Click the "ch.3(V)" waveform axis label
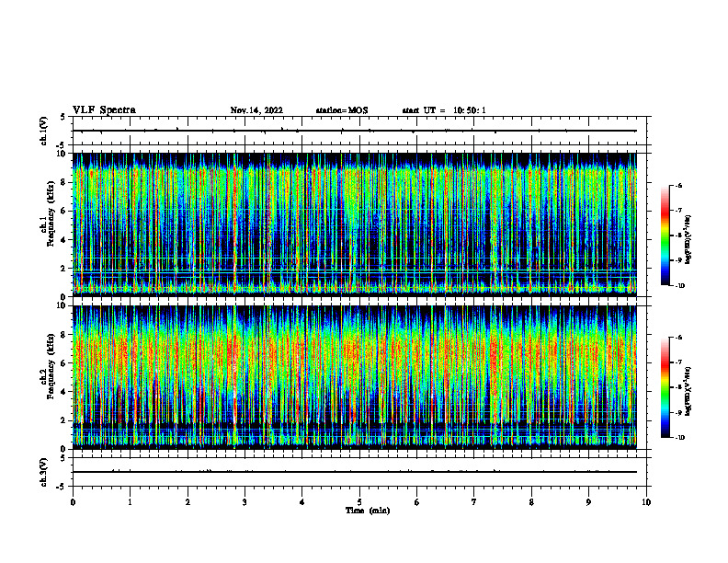 (44, 472)
